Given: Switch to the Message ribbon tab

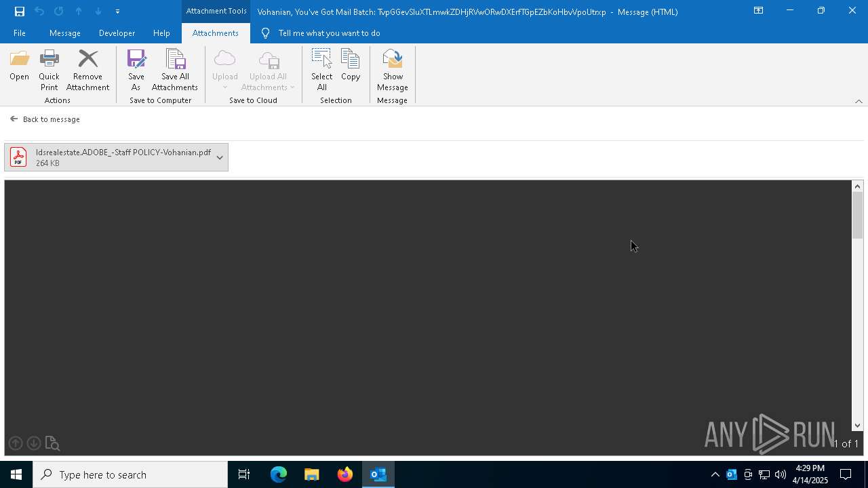Looking at the screenshot, I should (x=65, y=33).
